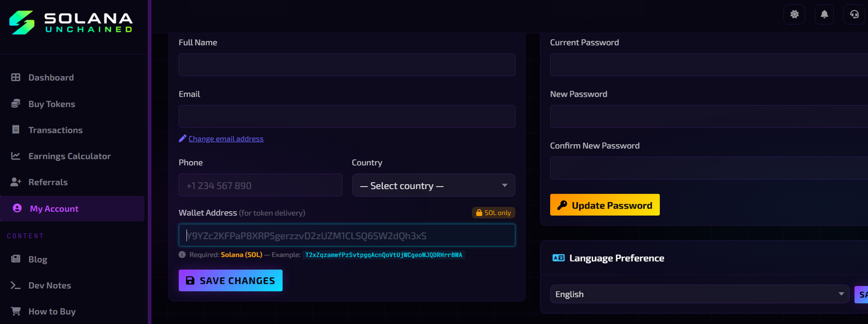Focus the Email input field
The image size is (868, 324).
(x=347, y=116)
